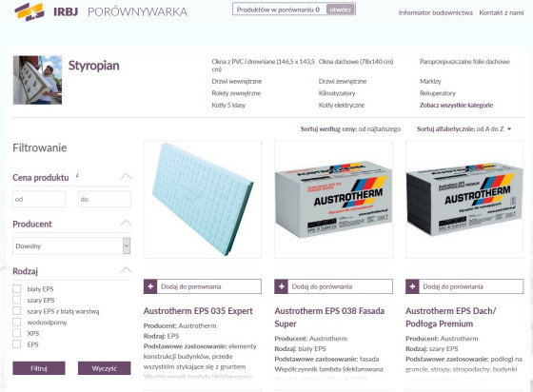Screen dimensions: 533x392
Task: Click plus icon for Austrotherm EPS 035 Expert
Action: [x=150, y=286]
